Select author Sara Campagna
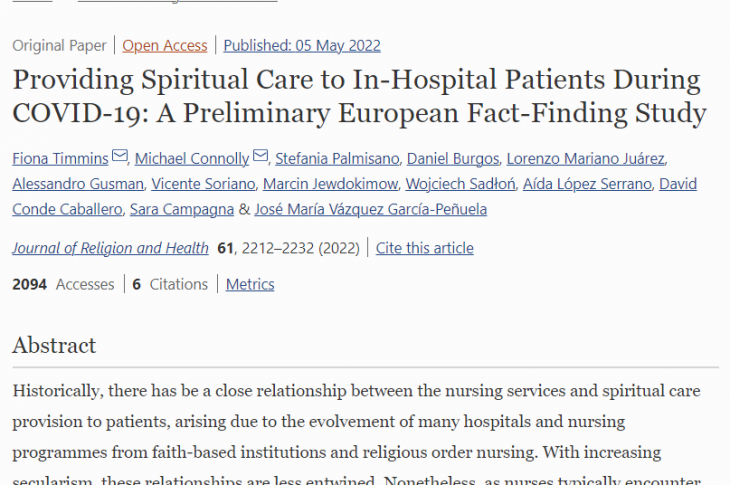Image resolution: width=730 pixels, height=485 pixels. [x=183, y=209]
